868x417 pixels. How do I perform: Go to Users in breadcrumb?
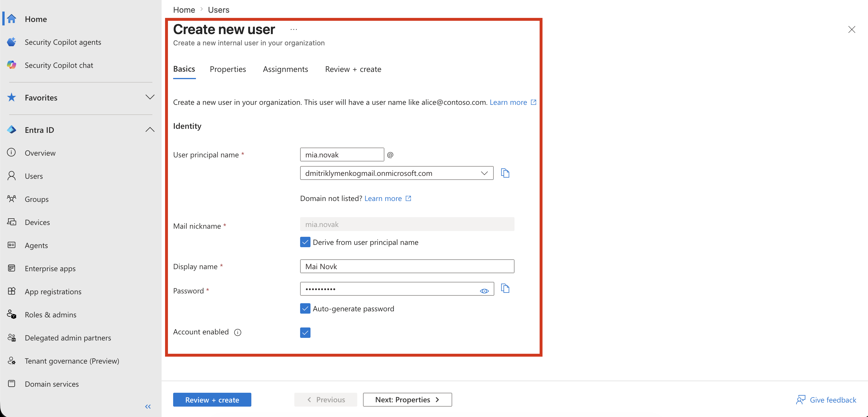click(218, 10)
